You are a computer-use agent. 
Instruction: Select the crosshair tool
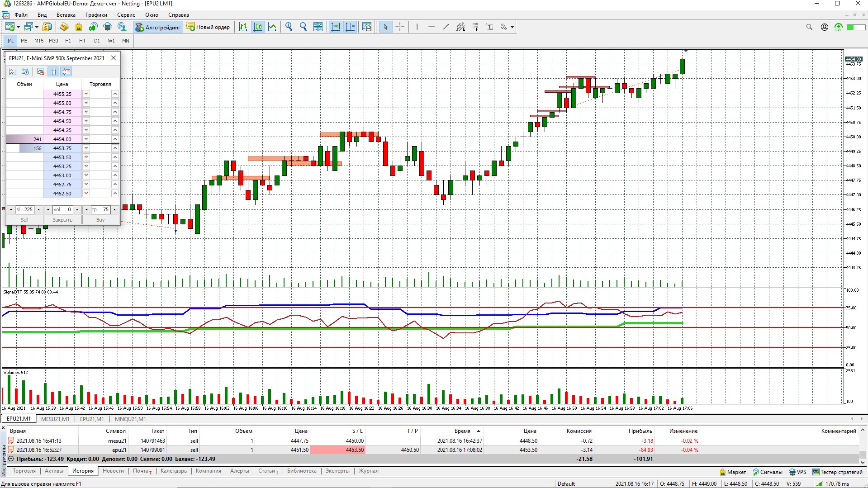(x=400, y=27)
